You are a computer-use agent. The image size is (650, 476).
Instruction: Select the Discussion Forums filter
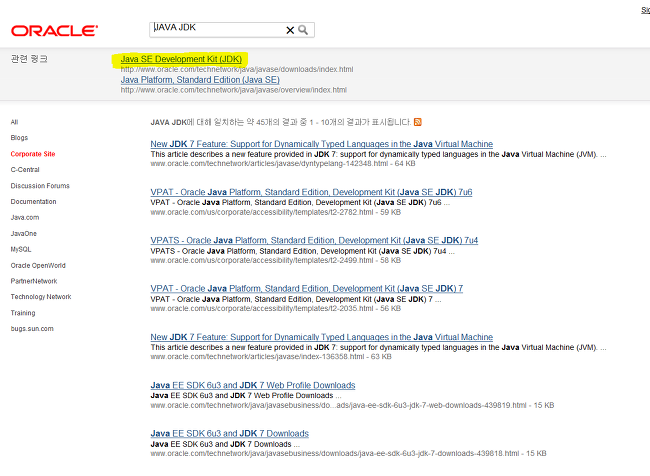[x=40, y=186]
